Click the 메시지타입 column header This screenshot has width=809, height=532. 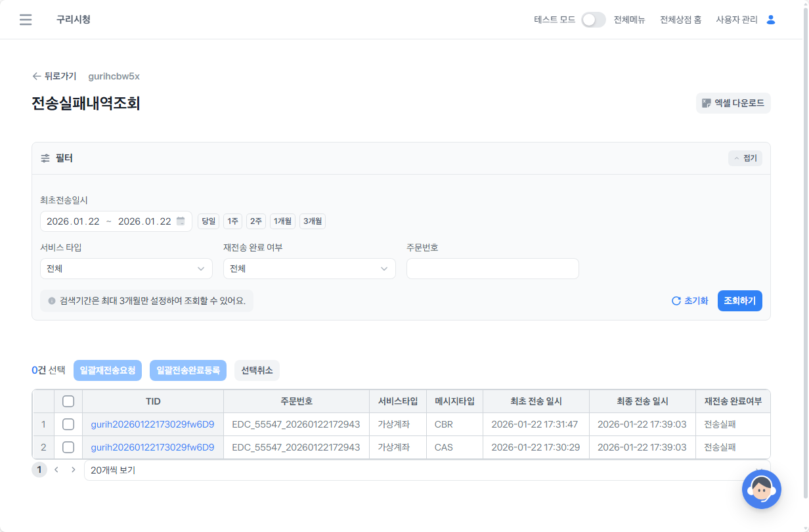pos(454,401)
